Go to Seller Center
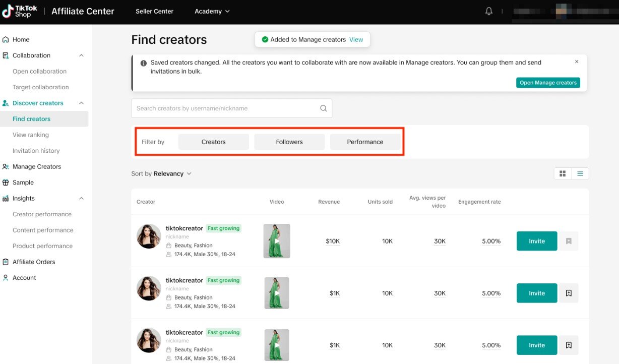The image size is (619, 364). 154,11
